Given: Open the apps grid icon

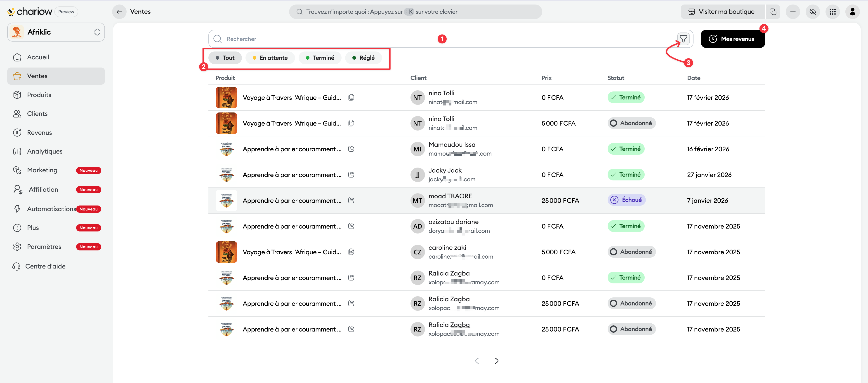Looking at the screenshot, I should click(x=832, y=12).
